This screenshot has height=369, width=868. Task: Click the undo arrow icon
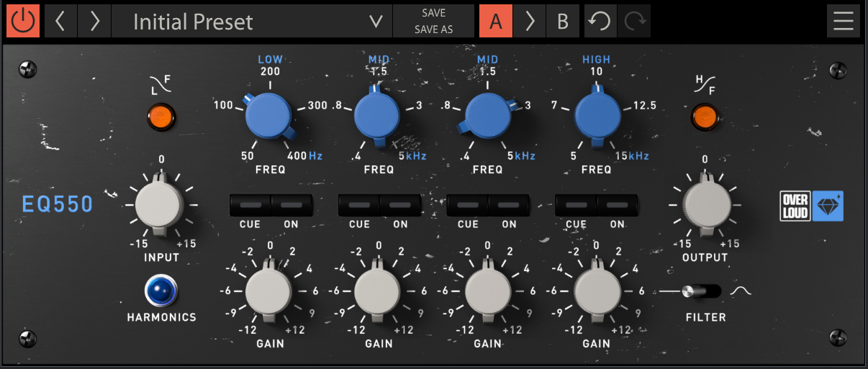click(x=600, y=21)
